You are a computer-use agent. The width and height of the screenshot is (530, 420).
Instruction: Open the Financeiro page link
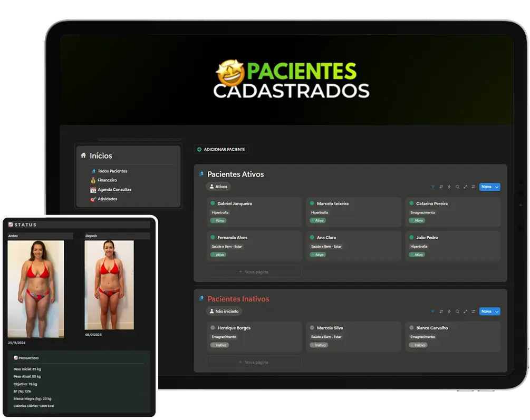pos(107,180)
